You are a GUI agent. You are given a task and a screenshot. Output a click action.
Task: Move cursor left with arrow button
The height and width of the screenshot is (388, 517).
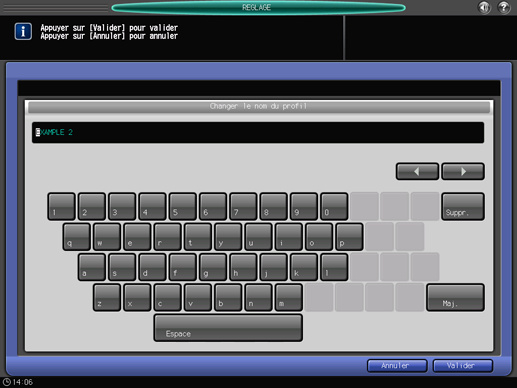(x=417, y=171)
